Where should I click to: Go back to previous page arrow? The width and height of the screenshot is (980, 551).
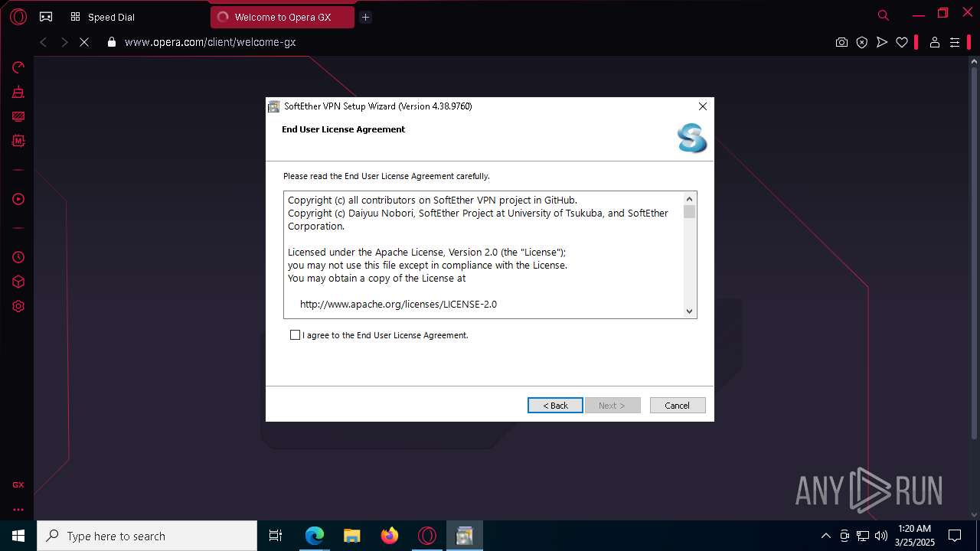44,42
